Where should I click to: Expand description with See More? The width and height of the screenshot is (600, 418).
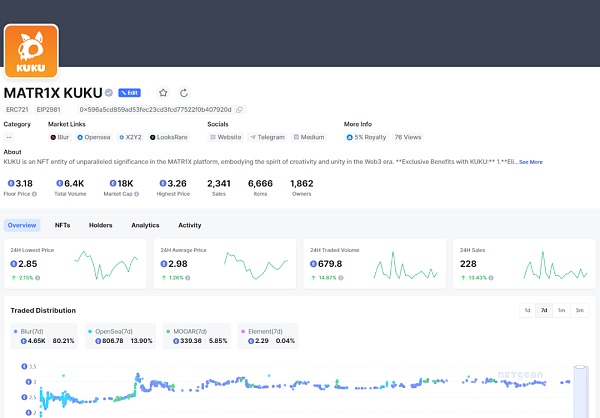point(531,162)
